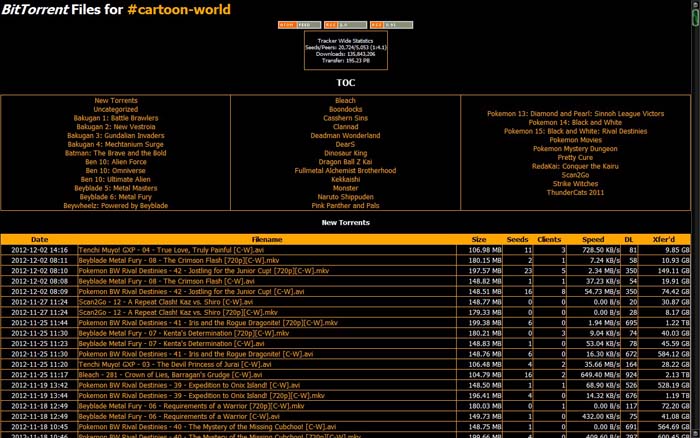
Task: Jump to Ben 10: Alien Force
Action: pos(116,162)
